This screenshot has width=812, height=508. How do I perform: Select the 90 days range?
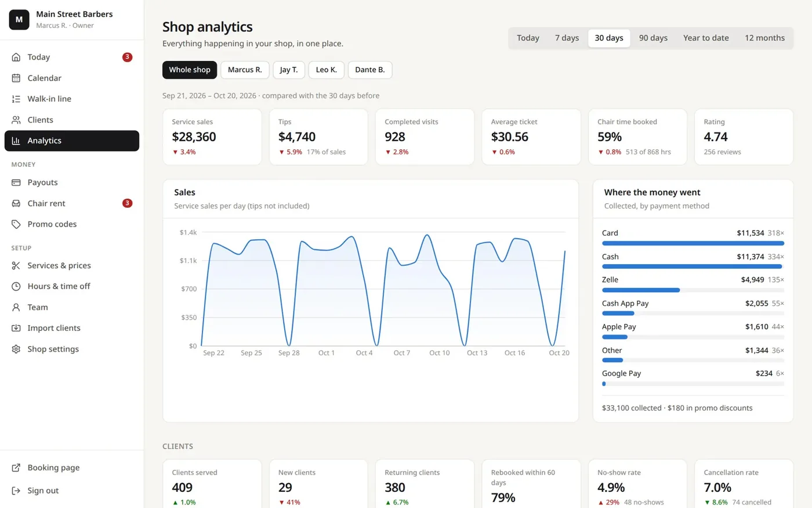click(653, 38)
